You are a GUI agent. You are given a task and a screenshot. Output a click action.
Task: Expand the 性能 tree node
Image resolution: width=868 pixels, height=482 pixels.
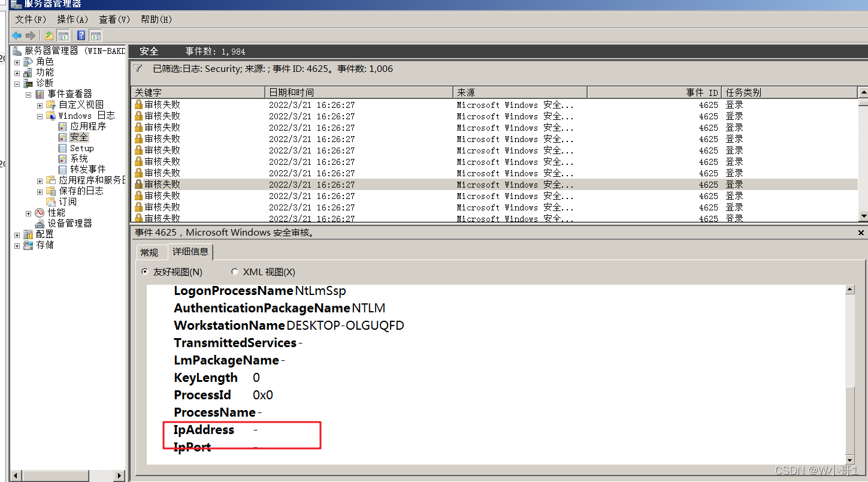coord(28,213)
